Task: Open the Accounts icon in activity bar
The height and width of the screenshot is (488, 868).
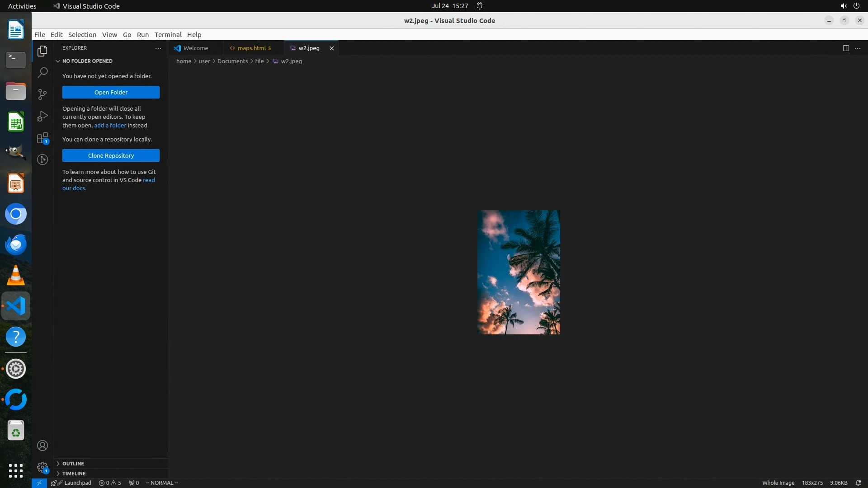Action: [x=42, y=446]
